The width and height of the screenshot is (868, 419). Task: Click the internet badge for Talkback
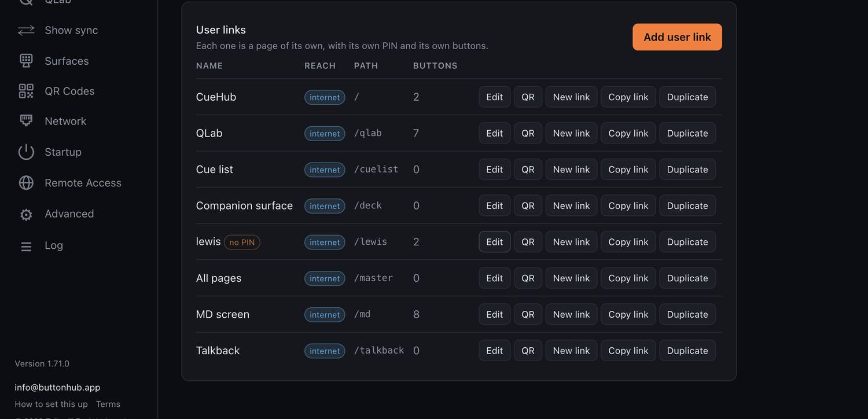(325, 351)
